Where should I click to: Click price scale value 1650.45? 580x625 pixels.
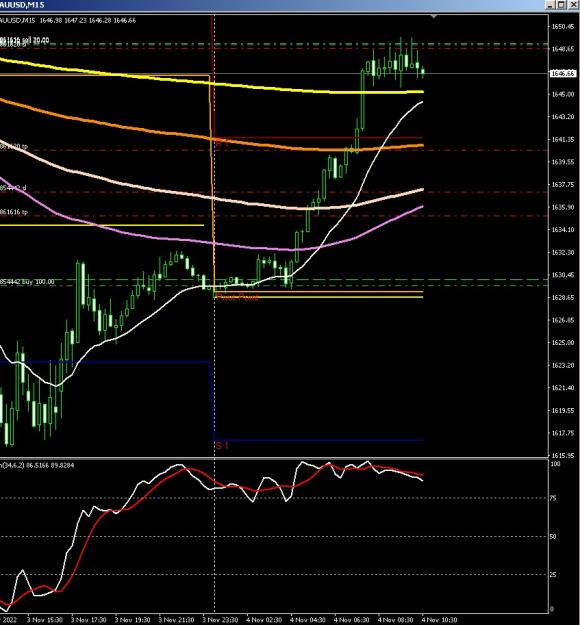click(563, 26)
